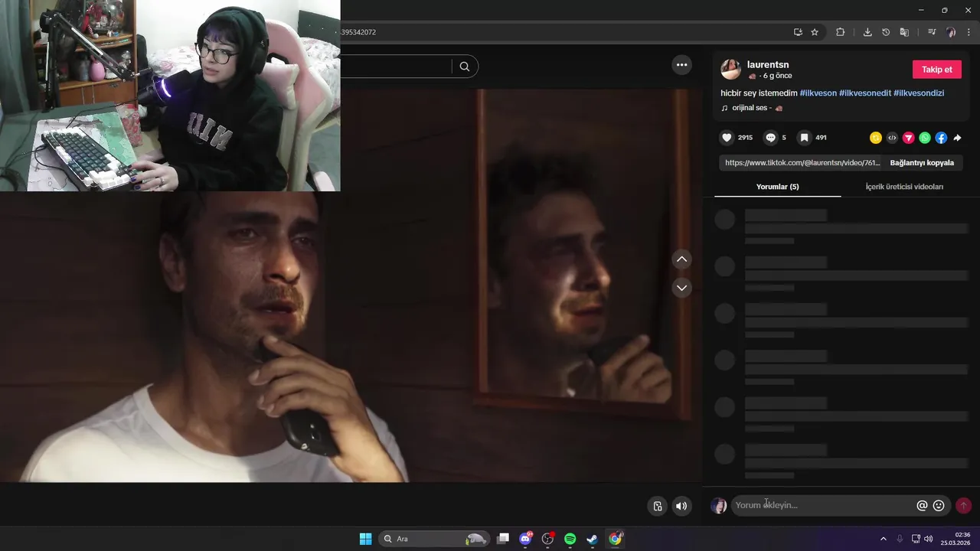Click the commenter avatar beside the comment box
The image size is (980, 551).
(x=718, y=505)
